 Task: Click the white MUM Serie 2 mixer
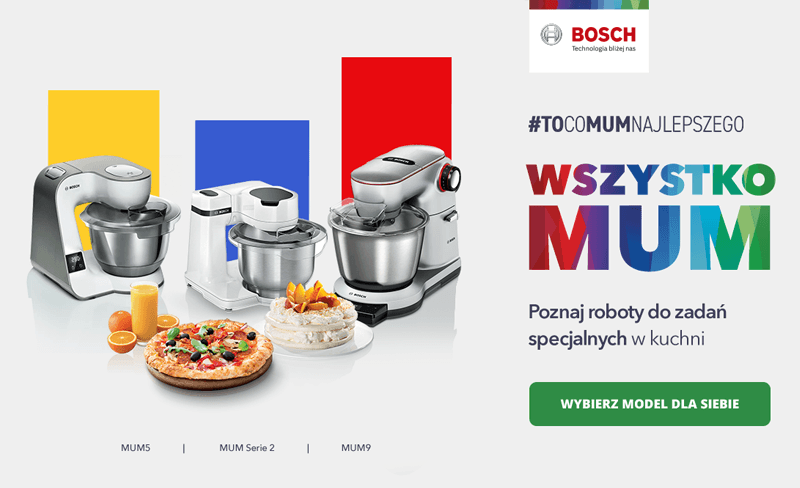[255, 245]
